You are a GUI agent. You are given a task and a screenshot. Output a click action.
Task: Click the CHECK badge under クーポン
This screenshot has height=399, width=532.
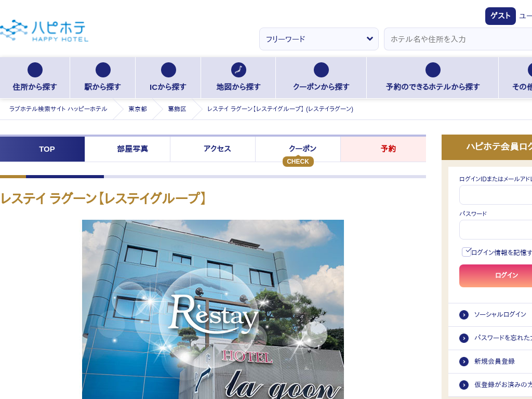[298, 162]
